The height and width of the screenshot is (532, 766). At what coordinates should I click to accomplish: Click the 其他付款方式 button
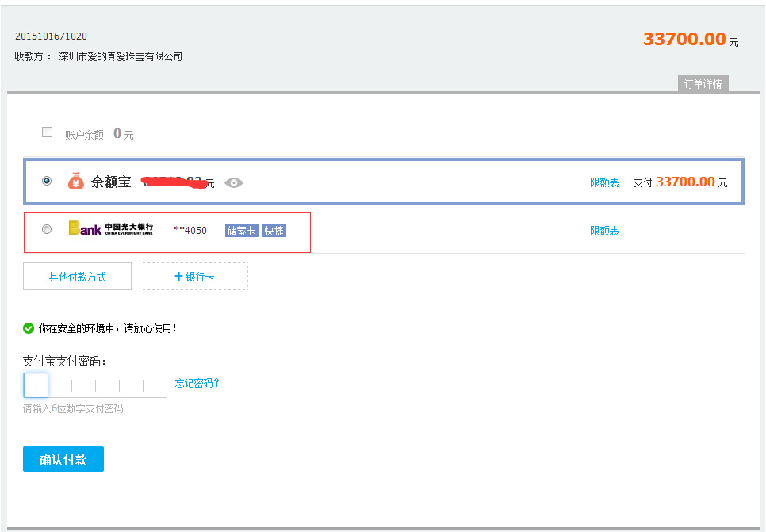coord(77,277)
